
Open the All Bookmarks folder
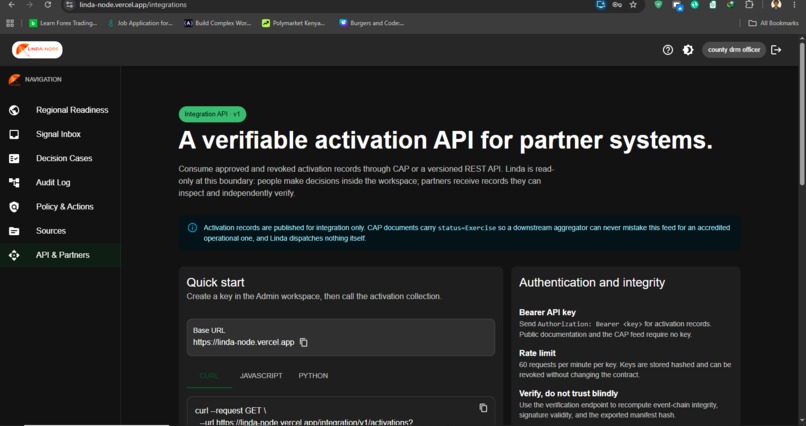(x=773, y=23)
